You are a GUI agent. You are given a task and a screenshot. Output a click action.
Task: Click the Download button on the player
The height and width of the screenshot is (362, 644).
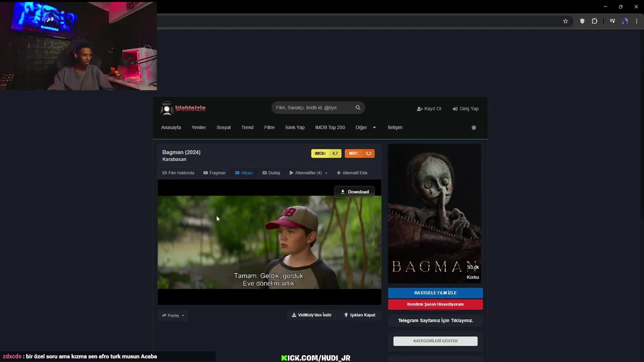click(x=355, y=192)
